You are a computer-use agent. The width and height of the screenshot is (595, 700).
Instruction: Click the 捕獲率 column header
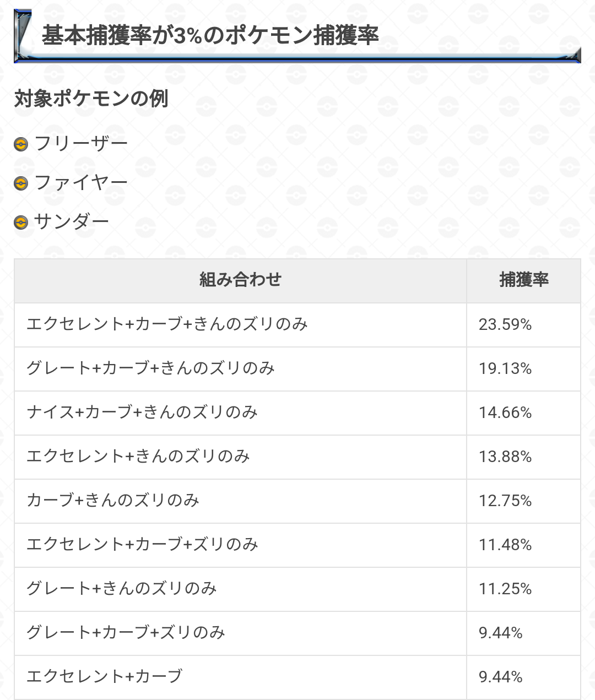coord(523,280)
